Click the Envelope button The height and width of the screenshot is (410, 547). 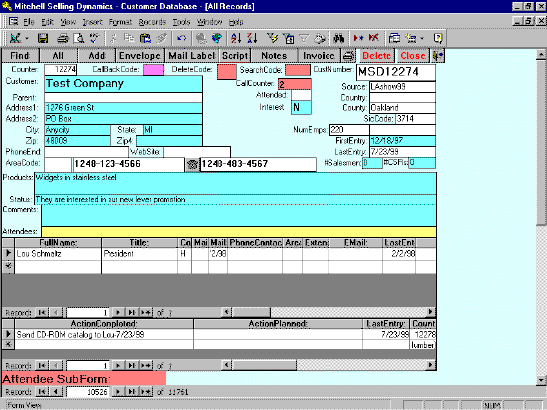[x=140, y=55]
